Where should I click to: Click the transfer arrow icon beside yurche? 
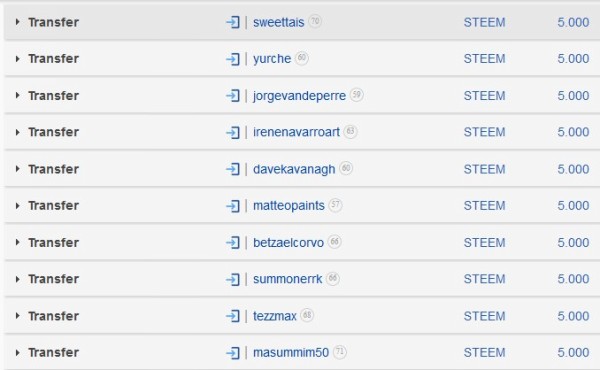click(x=233, y=59)
